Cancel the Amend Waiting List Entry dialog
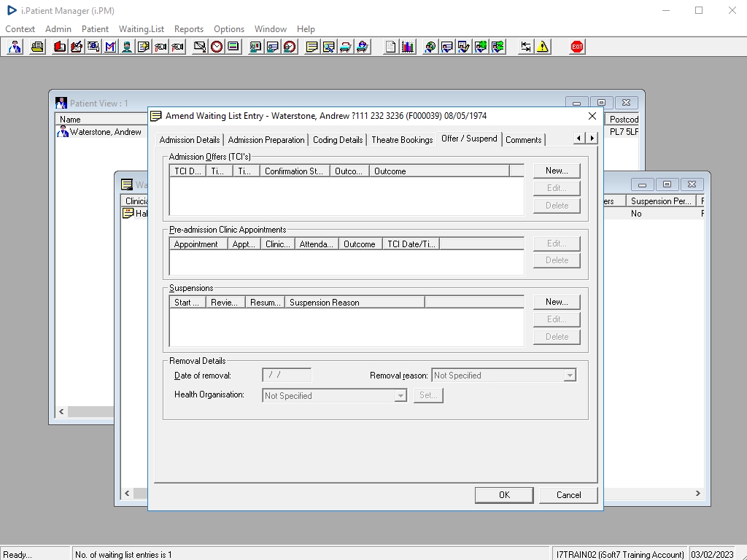Image resolution: width=747 pixels, height=560 pixels. pos(568,495)
